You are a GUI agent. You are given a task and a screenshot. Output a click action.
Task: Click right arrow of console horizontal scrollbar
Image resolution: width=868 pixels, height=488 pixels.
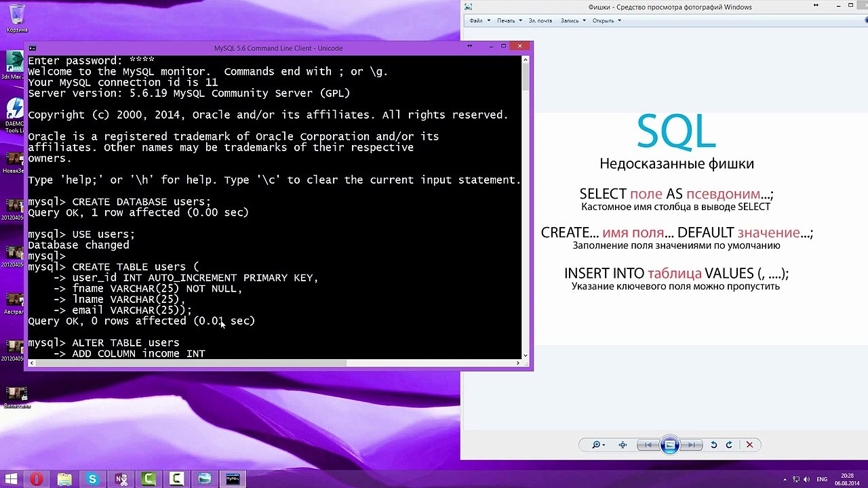517,363
